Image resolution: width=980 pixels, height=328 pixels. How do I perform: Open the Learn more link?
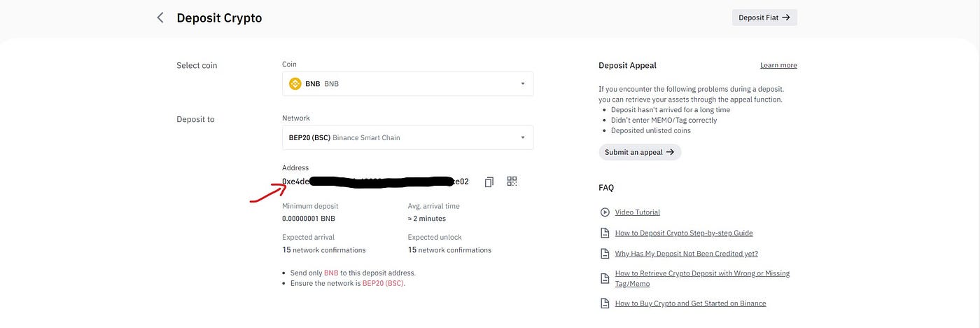778,65
